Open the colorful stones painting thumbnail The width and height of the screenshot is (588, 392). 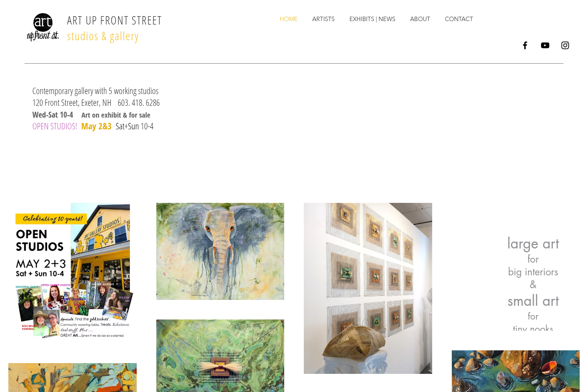coord(515,371)
